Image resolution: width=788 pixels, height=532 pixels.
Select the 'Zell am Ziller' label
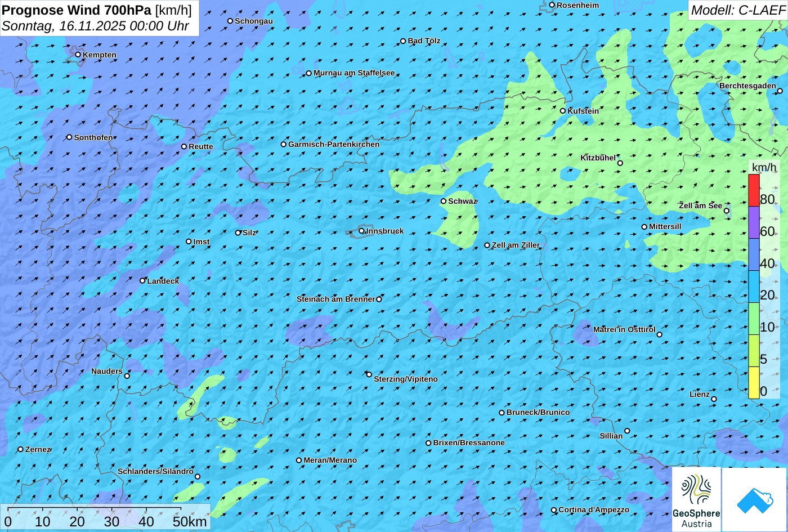pyautogui.click(x=516, y=245)
